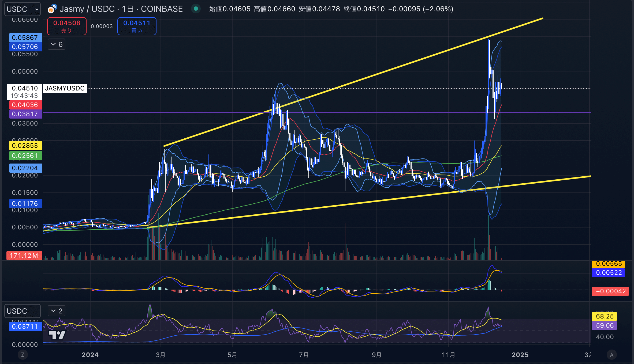Viewport: 634px width, 364px height.
Task: Click the 9月 time axis label
Action: tap(376, 355)
